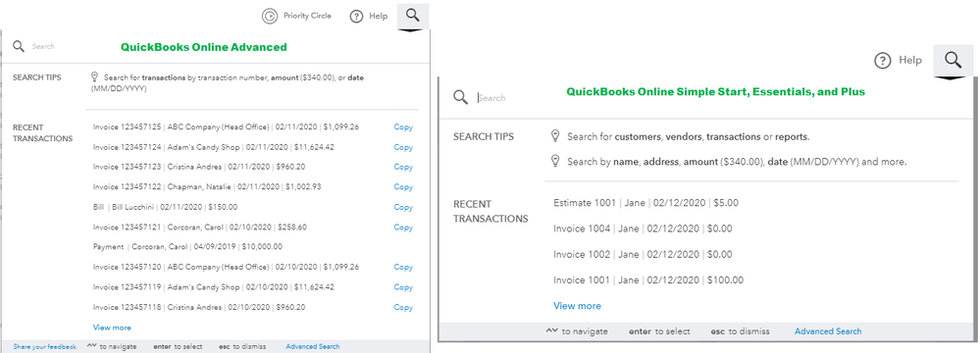Click Share your feedback link
This screenshot has height=353, width=980.
coord(44,347)
